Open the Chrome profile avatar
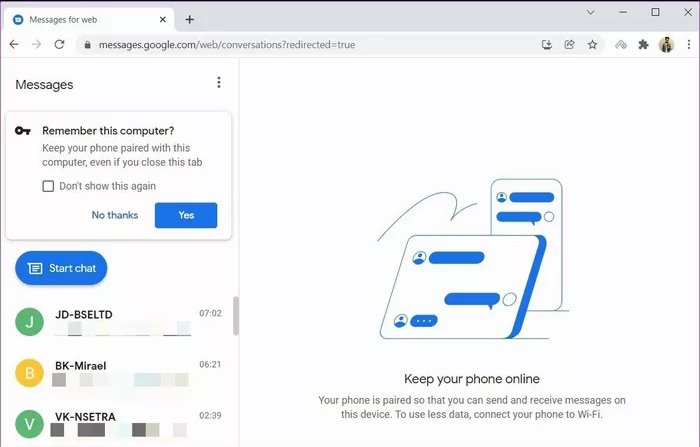Image resolution: width=700 pixels, height=447 pixels. (666, 45)
